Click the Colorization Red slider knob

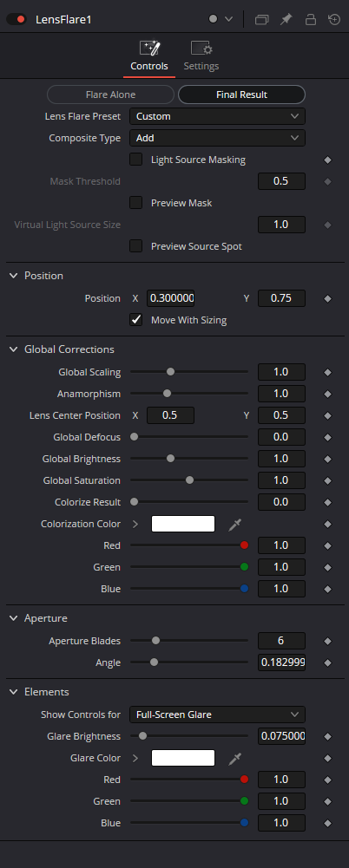pyautogui.click(x=244, y=545)
